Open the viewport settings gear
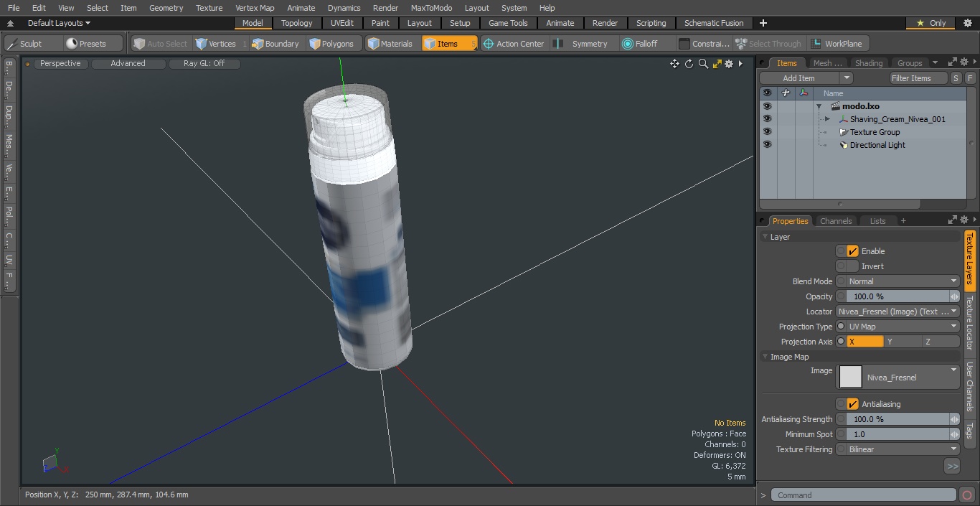 coord(729,64)
